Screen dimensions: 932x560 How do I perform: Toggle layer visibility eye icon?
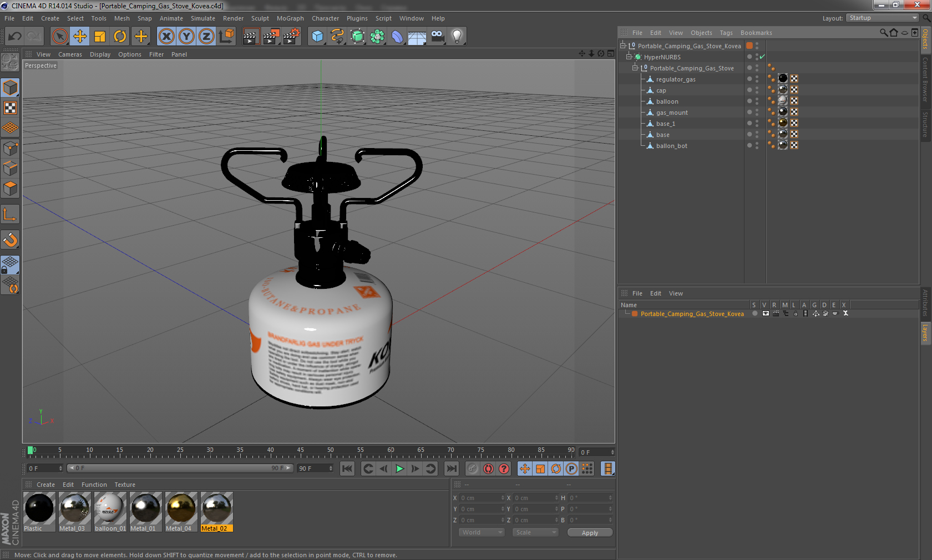coord(766,313)
